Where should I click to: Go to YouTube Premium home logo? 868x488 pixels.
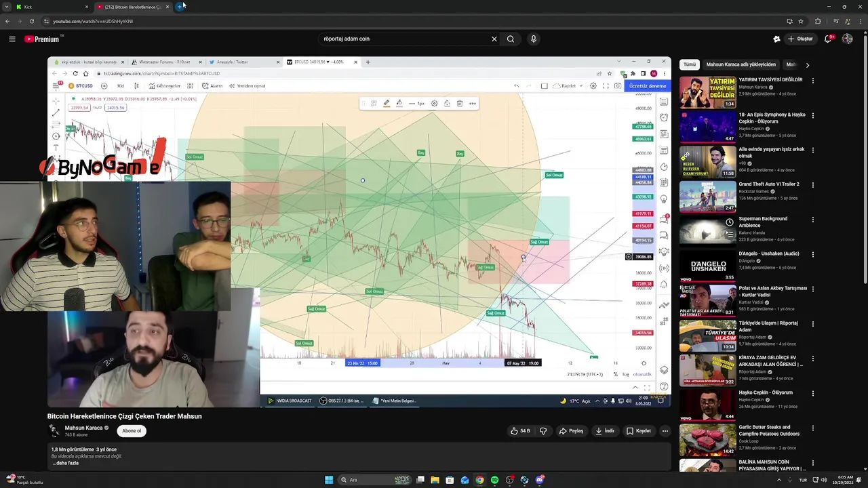(43, 39)
